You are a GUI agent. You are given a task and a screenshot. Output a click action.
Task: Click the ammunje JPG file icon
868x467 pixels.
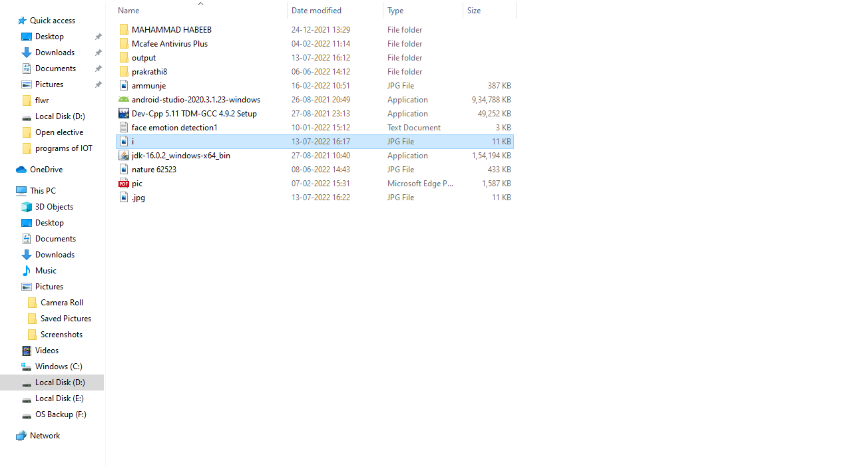tap(124, 85)
